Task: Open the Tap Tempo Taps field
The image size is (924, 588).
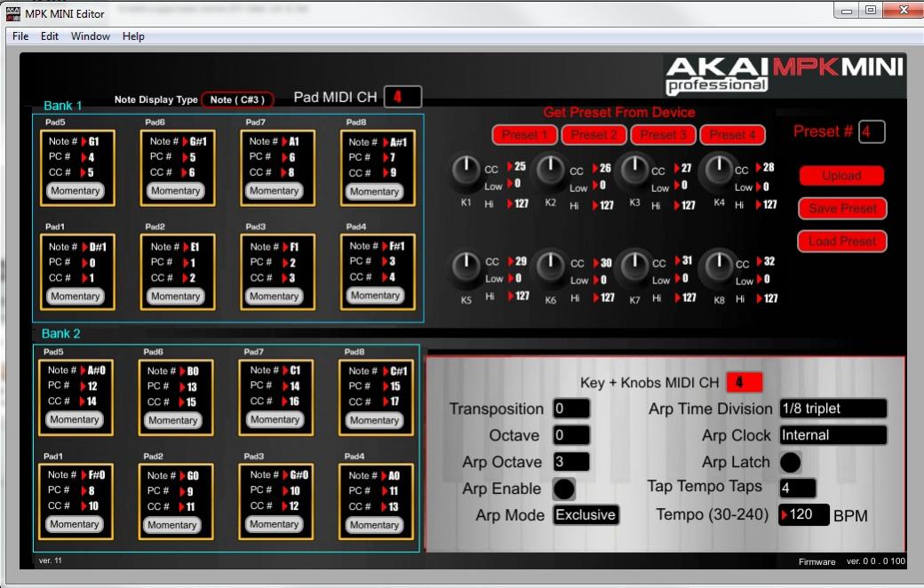Action: click(798, 488)
